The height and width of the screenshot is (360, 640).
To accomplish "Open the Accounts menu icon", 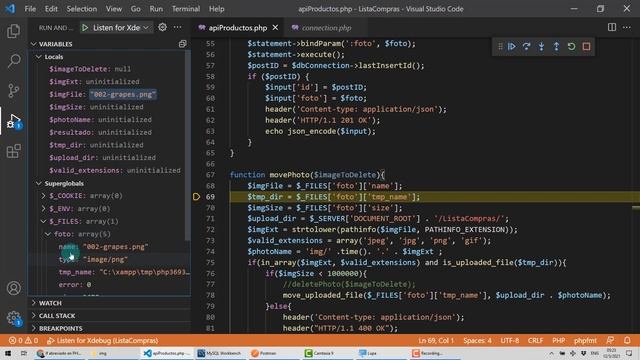I will pos(13,288).
